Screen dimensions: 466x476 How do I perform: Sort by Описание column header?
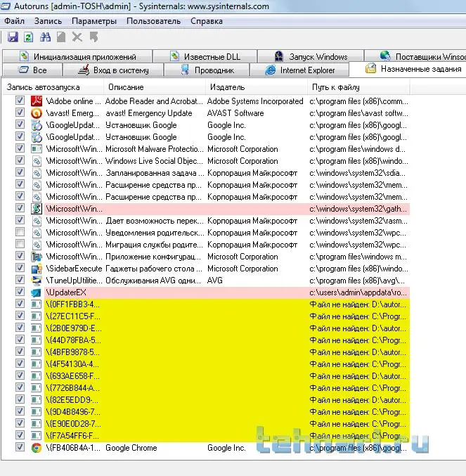[x=155, y=87]
